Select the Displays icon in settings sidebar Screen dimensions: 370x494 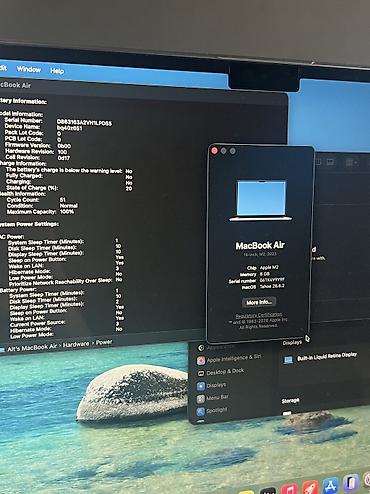click(x=201, y=386)
